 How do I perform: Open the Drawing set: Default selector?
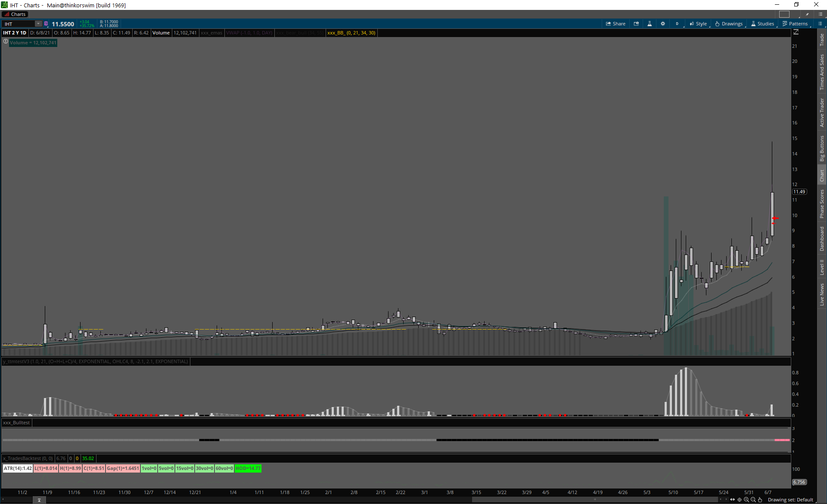(790, 500)
